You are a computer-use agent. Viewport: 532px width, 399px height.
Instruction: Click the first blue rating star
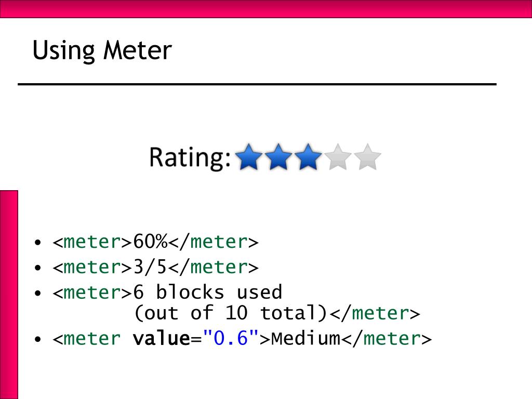[249, 157]
